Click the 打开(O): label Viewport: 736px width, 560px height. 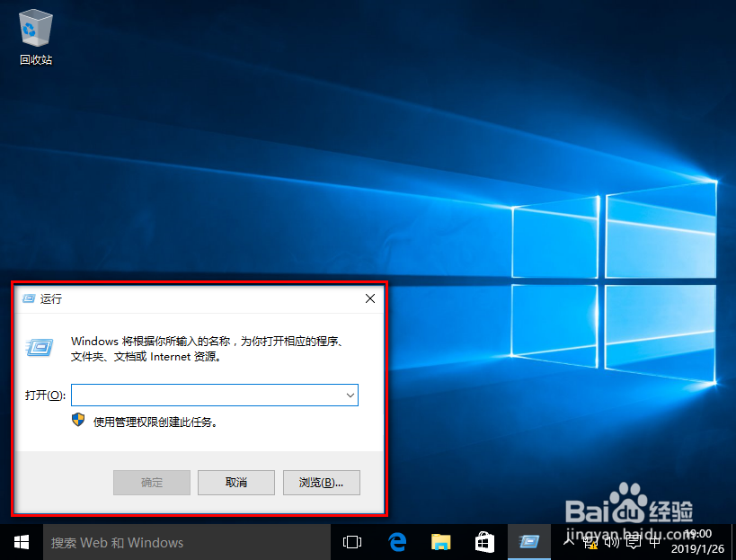pyautogui.click(x=45, y=396)
